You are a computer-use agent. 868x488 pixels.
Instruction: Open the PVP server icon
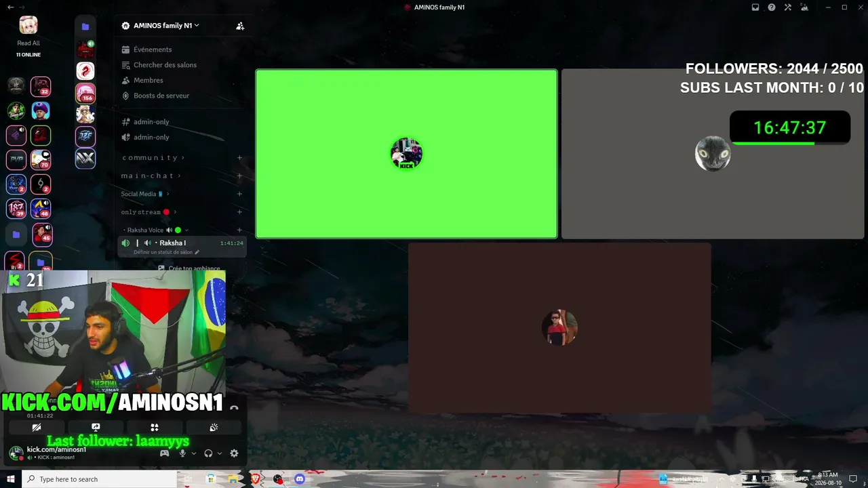point(16,159)
